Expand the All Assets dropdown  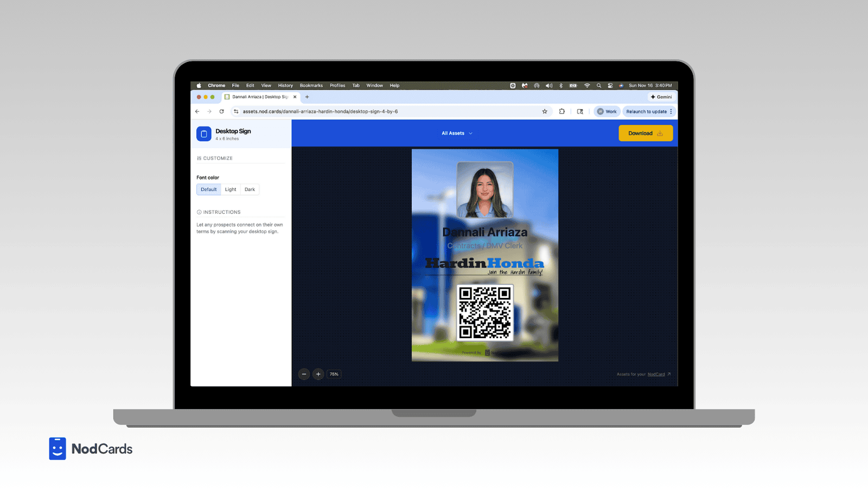[x=457, y=133]
